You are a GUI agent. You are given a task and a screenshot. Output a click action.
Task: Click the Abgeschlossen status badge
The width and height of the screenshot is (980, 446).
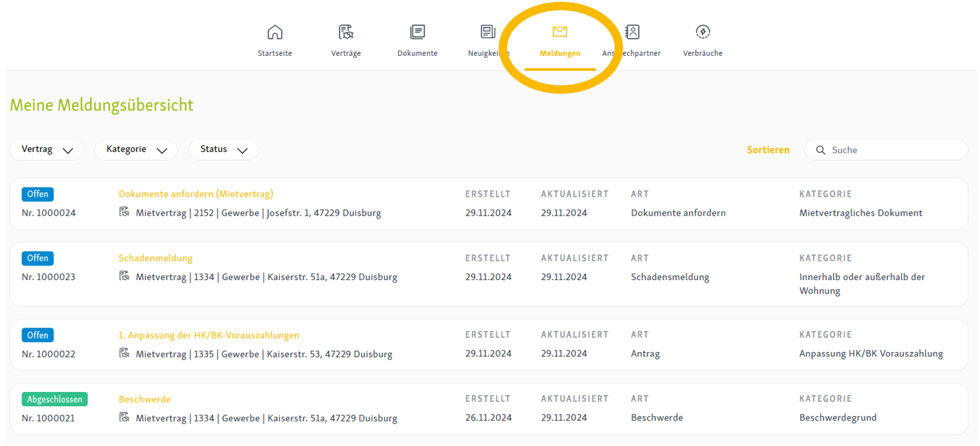click(x=55, y=399)
